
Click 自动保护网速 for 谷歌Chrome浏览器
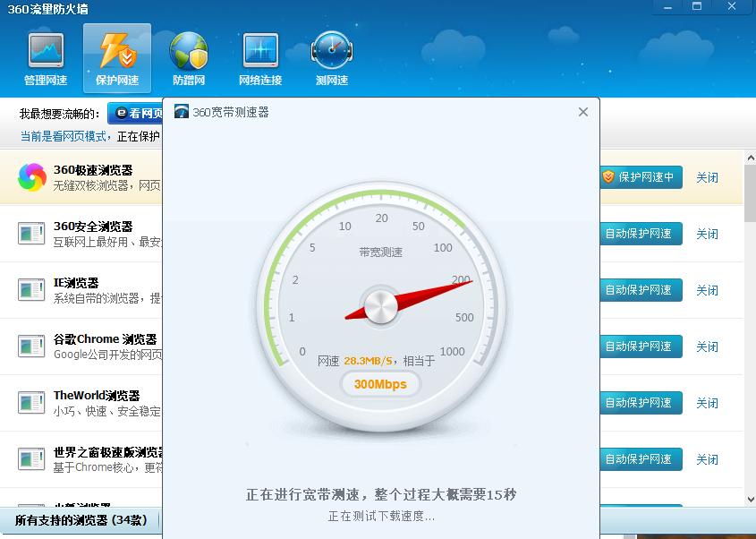(x=641, y=346)
